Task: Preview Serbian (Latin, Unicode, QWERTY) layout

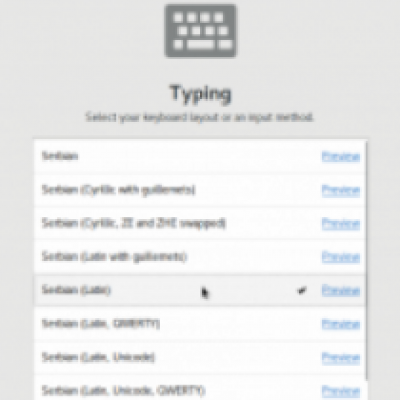Action: coord(341,390)
